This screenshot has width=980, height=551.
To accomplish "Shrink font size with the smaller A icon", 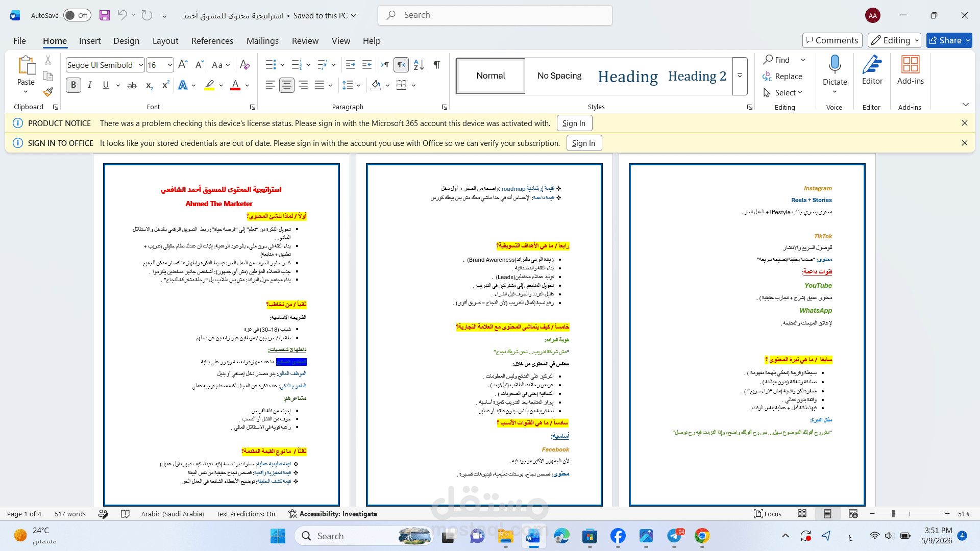I will (x=200, y=65).
